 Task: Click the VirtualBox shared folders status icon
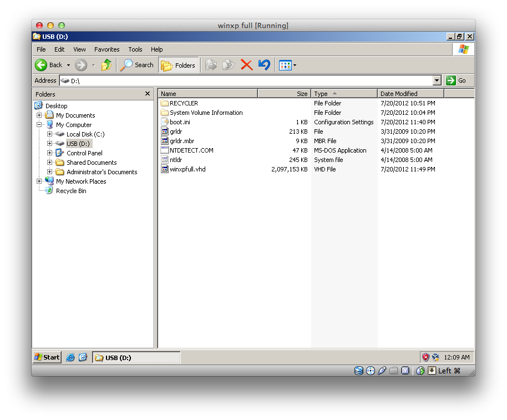[x=393, y=371]
